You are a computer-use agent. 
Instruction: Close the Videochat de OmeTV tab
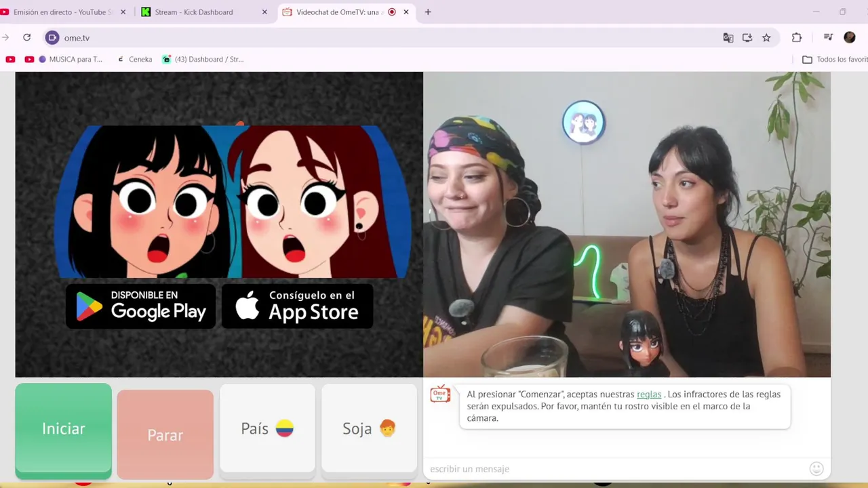[x=406, y=12]
